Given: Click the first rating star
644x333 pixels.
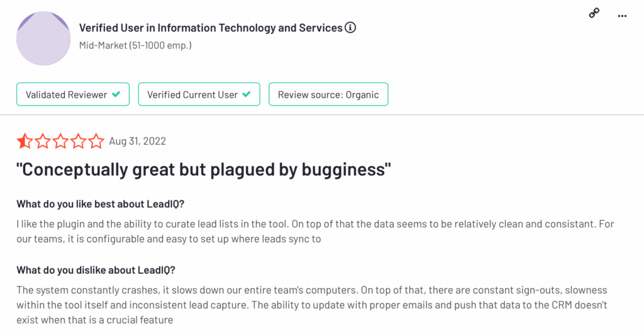Looking at the screenshot, I should click(25, 141).
